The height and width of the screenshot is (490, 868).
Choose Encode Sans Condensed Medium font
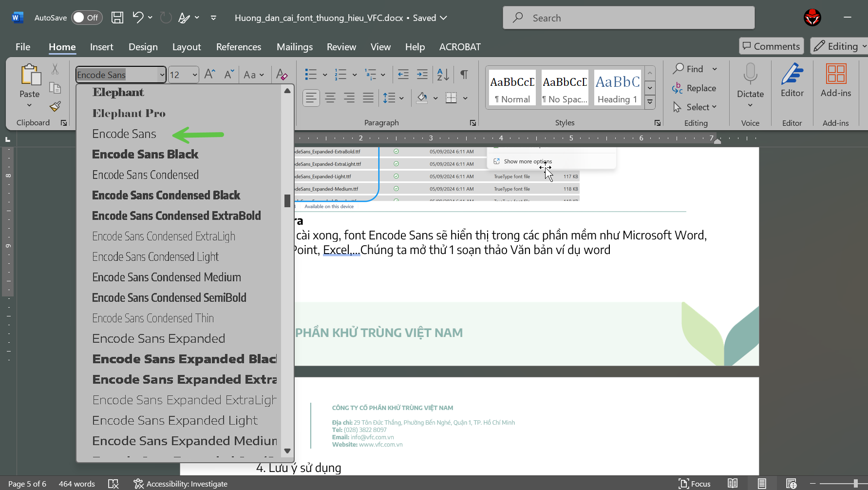click(167, 277)
